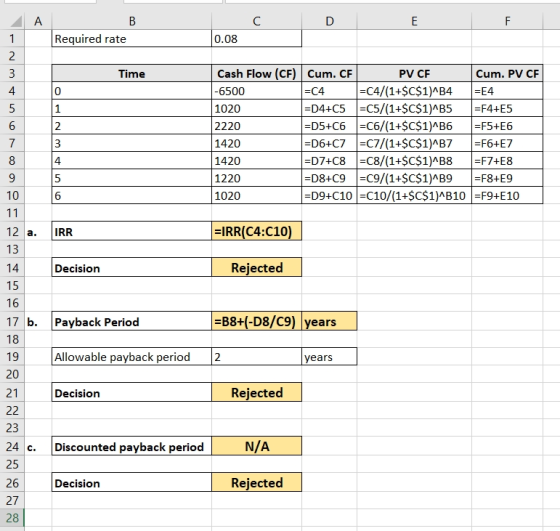This screenshot has height=531, width=560.
Task: Select the cell =C6/(1+$C$1)^B6
Action: [414, 126]
